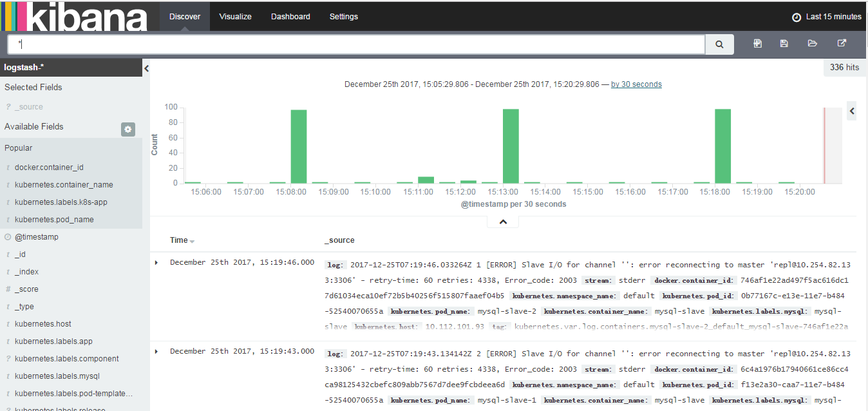Image resolution: width=868 pixels, height=411 pixels.
Task: Click inside the query input field
Action: pyautogui.click(x=354, y=44)
